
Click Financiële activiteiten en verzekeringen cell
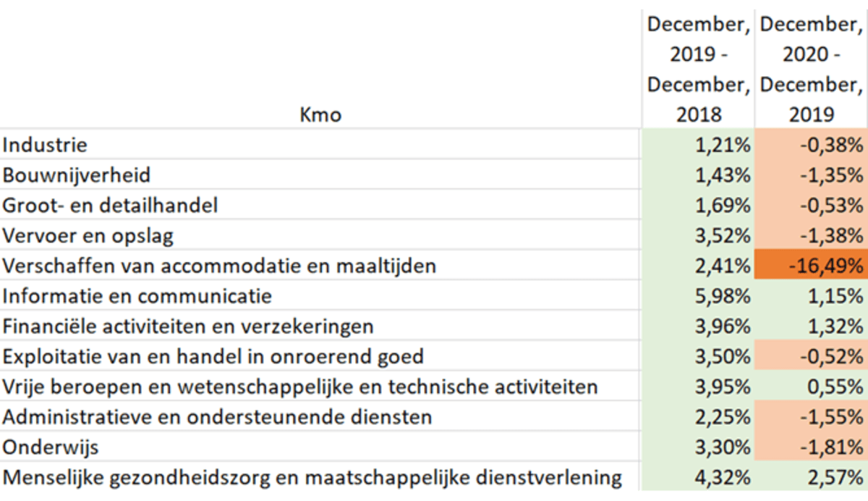coord(188,327)
